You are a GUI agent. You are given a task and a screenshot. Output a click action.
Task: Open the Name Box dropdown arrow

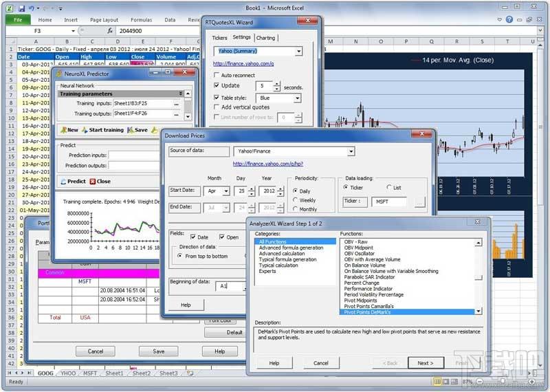pos(73,31)
